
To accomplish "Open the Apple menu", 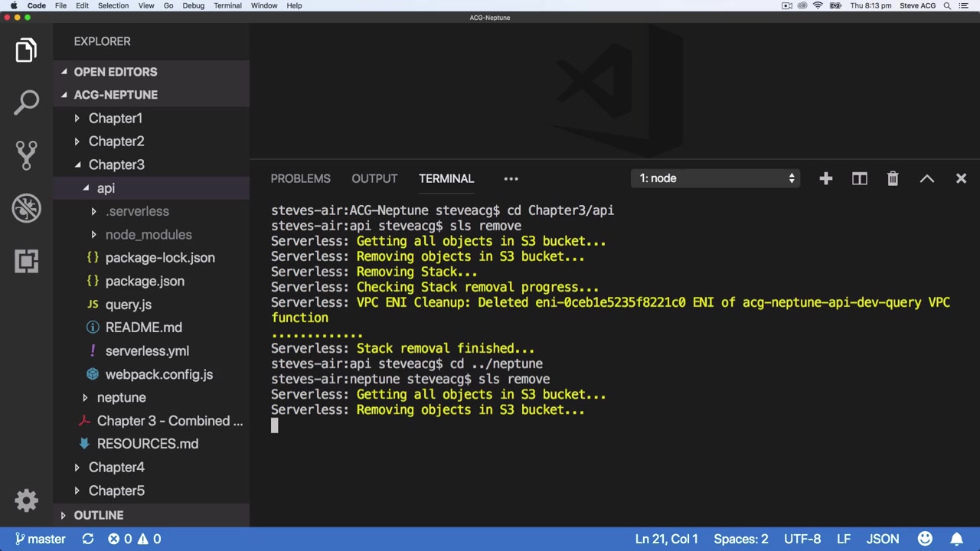I will click(x=13, y=5).
